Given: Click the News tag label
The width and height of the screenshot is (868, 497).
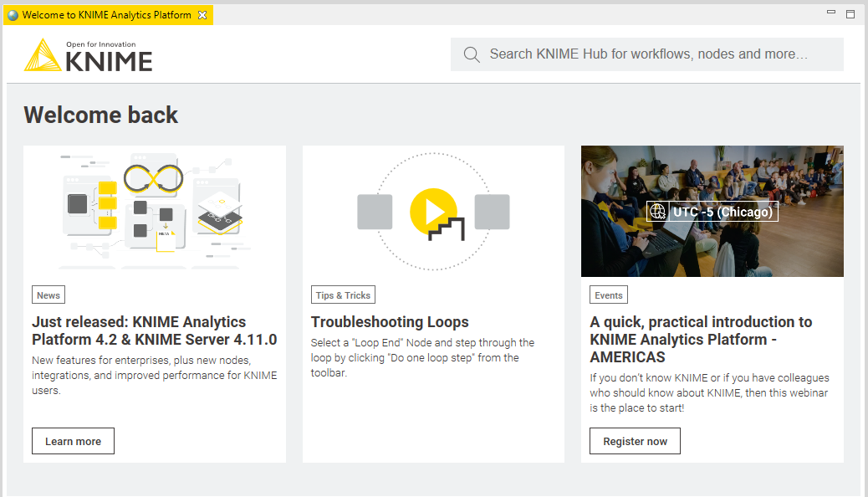Looking at the screenshot, I should [x=49, y=295].
